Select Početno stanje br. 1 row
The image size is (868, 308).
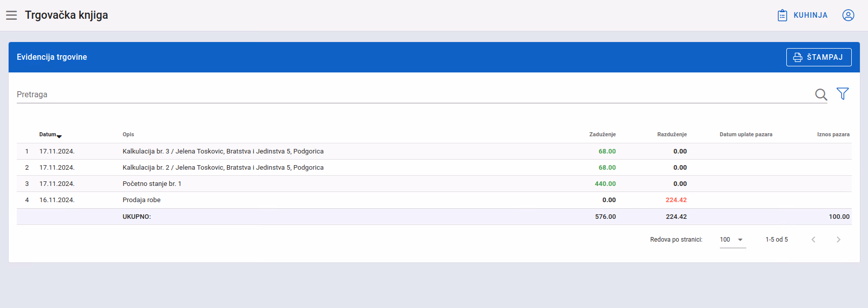point(434,184)
